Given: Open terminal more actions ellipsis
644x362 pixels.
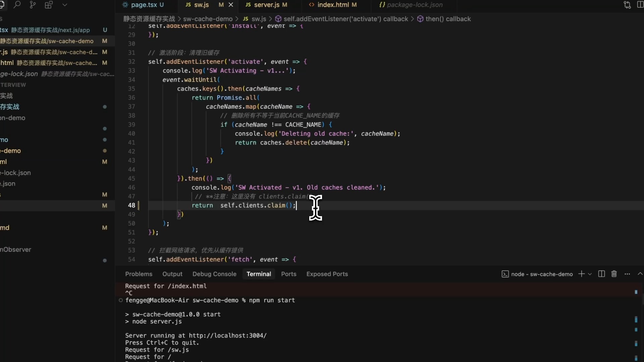Looking at the screenshot, I should 627,274.
